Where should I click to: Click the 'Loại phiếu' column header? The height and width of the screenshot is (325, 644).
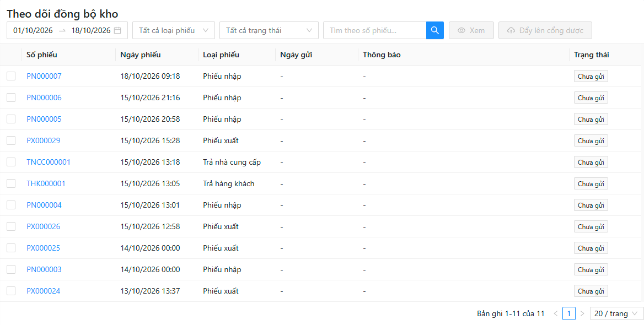221,55
